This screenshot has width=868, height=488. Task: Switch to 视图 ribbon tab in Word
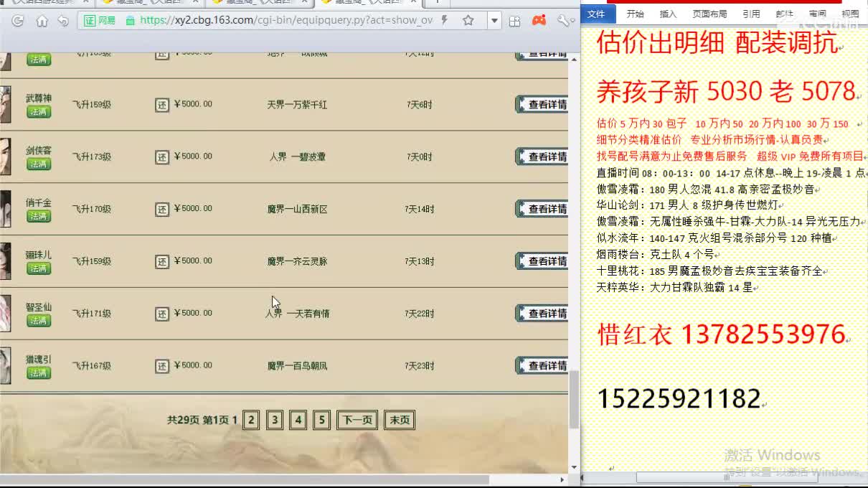[850, 14]
